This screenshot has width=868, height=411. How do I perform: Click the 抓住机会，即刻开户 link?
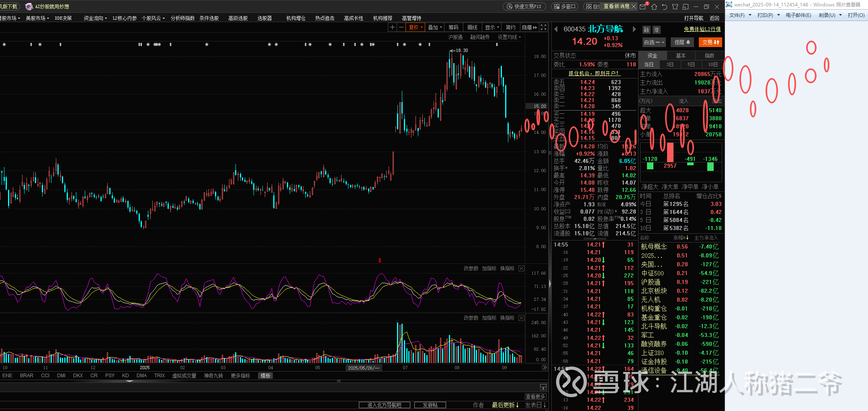(x=594, y=73)
